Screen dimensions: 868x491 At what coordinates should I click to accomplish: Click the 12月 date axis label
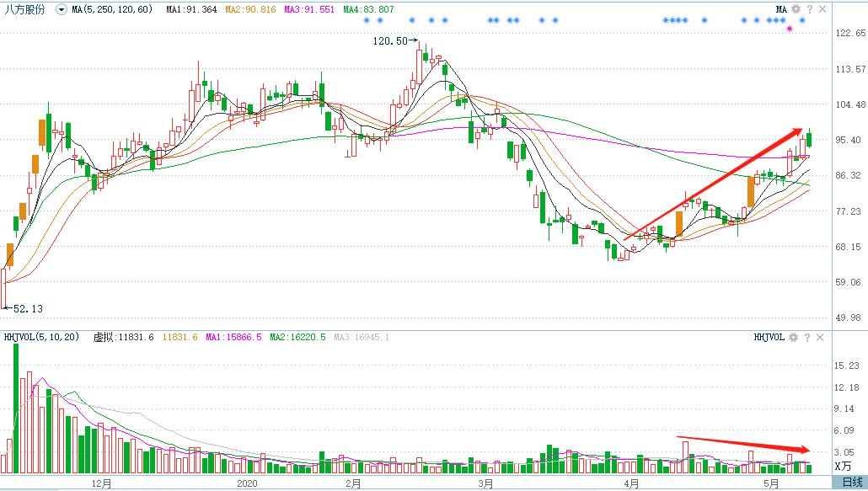click(102, 483)
